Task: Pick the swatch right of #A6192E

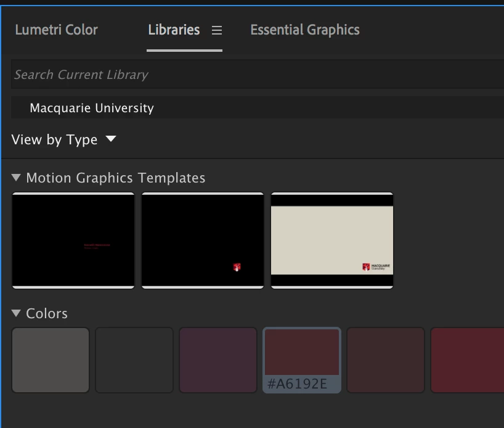Action: click(x=386, y=360)
